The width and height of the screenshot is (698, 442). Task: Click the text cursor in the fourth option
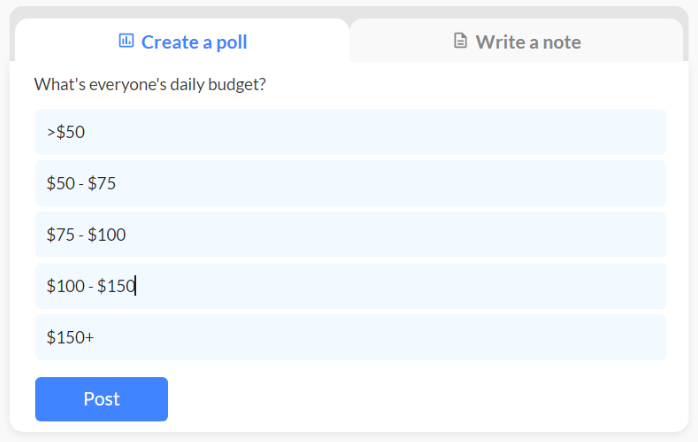click(136, 287)
